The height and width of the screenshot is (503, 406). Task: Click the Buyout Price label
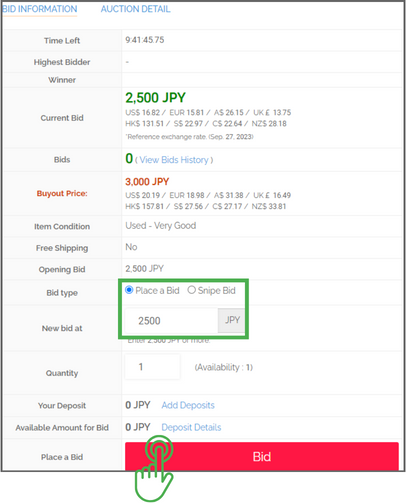62,193
